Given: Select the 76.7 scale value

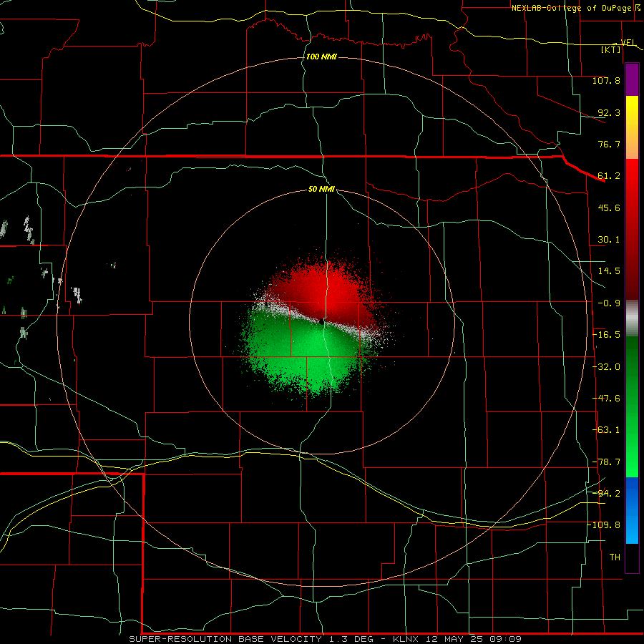Looking at the screenshot, I should 609,144.
